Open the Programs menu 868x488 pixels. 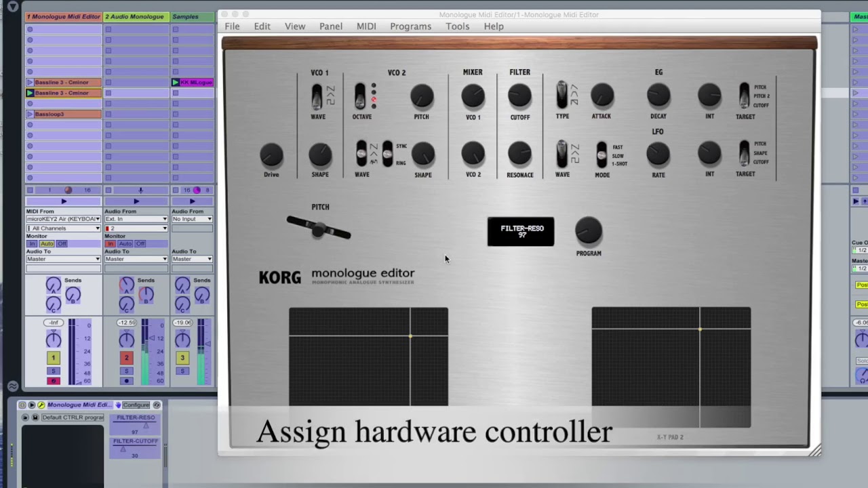point(410,26)
